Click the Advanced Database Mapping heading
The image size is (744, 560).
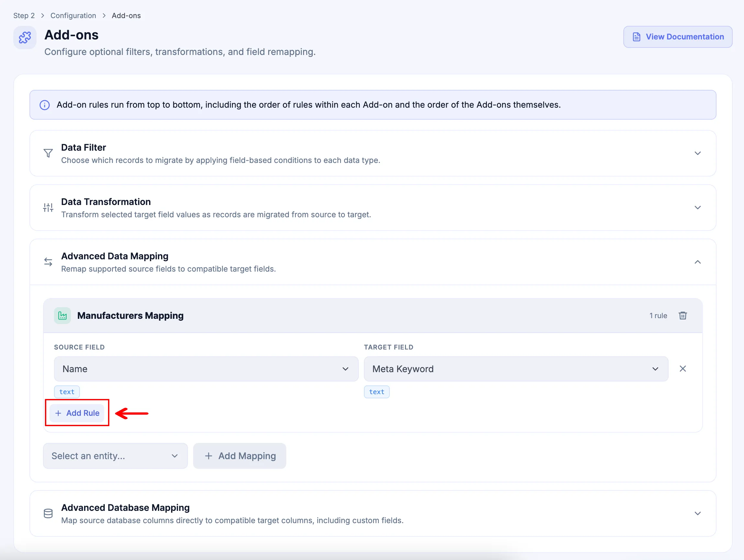pos(126,508)
